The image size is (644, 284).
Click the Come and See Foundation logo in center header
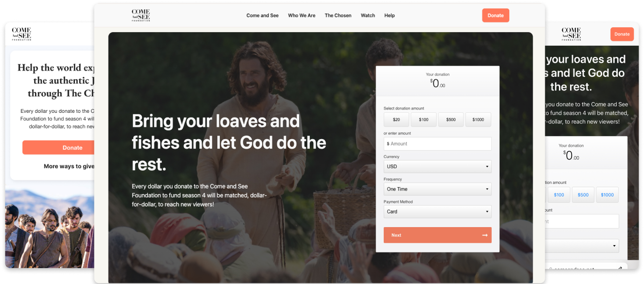click(141, 15)
